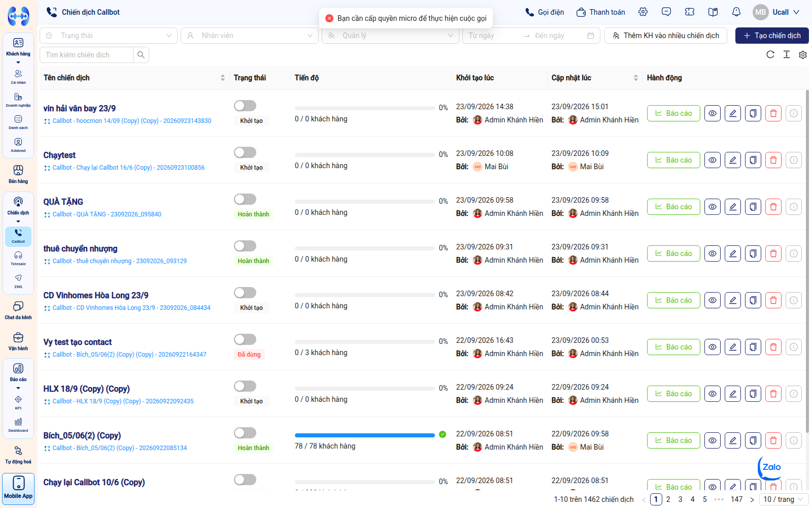Open the Thanh toán link in header
The height and width of the screenshot is (508, 812).
[x=601, y=12]
